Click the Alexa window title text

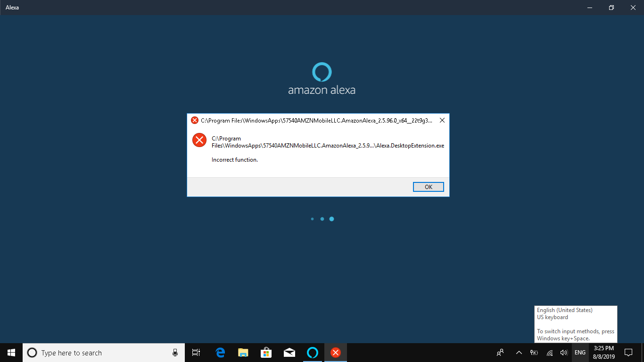12,8
